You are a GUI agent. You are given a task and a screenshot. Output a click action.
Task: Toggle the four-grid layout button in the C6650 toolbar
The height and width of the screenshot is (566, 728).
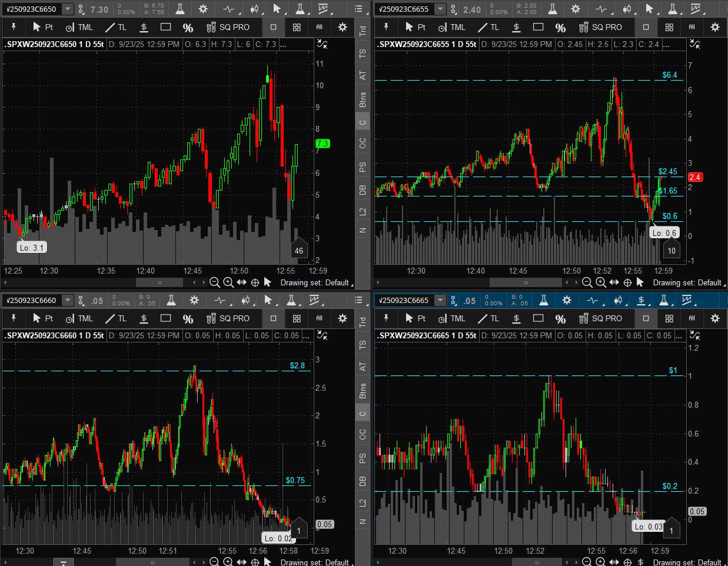tap(297, 27)
